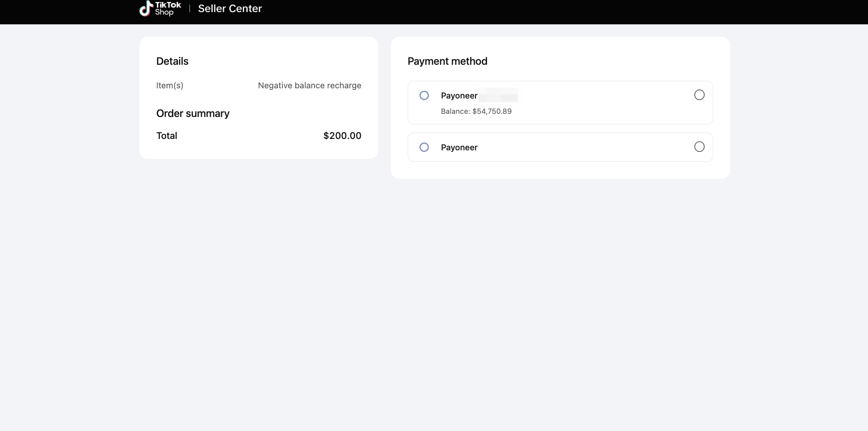The image size is (868, 431).
Task: Click the Negative balance recharge item text
Action: (309, 86)
